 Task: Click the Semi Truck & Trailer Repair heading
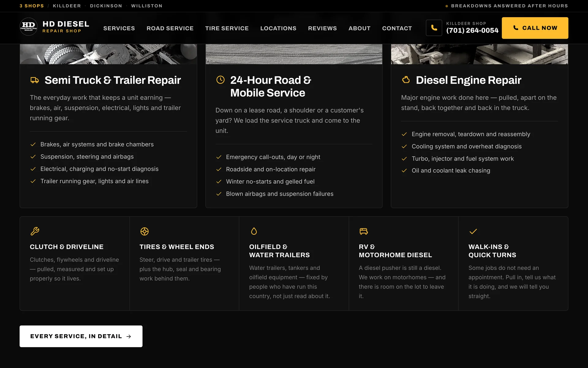[x=113, y=80]
